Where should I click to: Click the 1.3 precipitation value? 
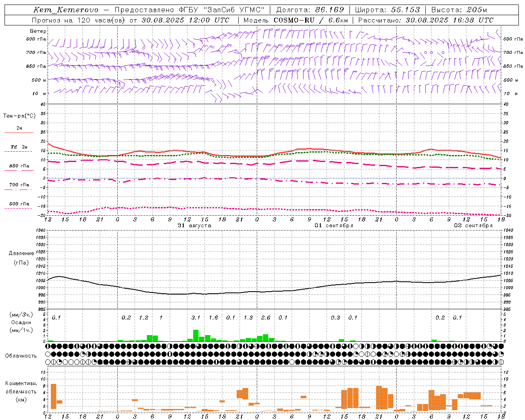[x=248, y=317]
